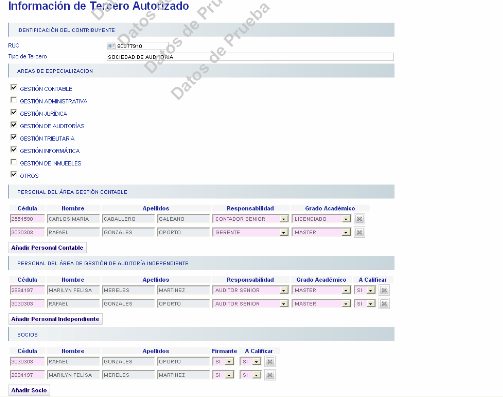Open Contador Senior responsabilidad dropdown
This screenshot has width=503, height=397.
tap(284, 219)
